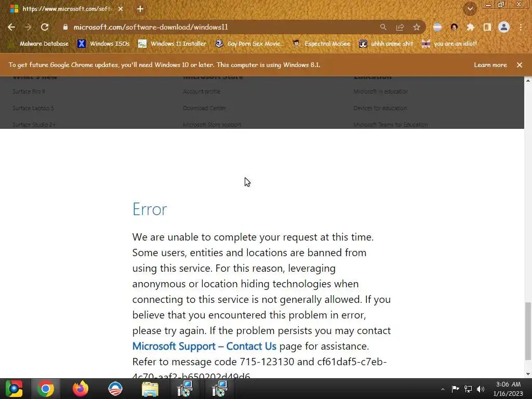The image size is (532, 399).
Task: Close the microsoft.com tab
Action: (121, 9)
